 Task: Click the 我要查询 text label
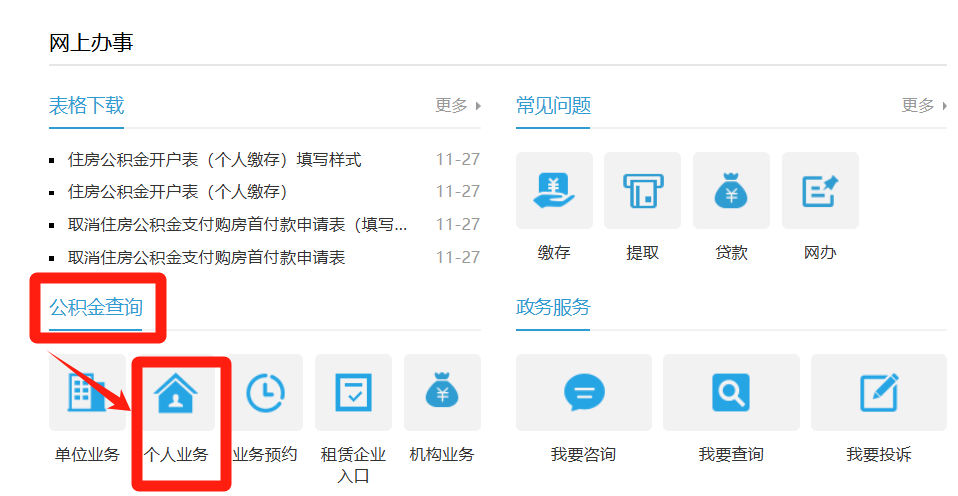pyautogui.click(x=731, y=454)
